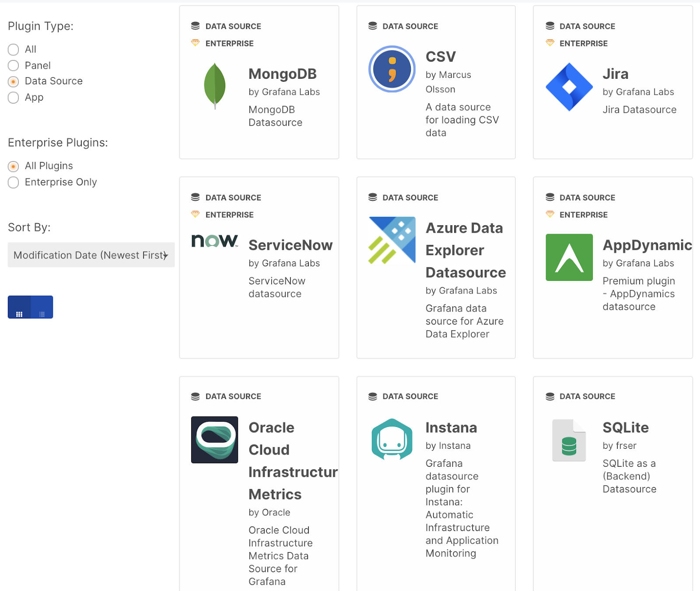
Task: Switch to grid view layout
Action: coord(19,307)
